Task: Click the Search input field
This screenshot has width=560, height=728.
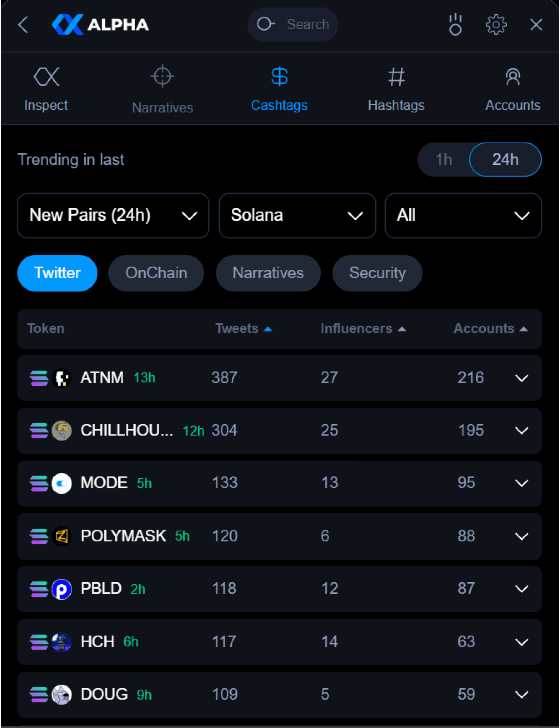Action: tap(308, 25)
